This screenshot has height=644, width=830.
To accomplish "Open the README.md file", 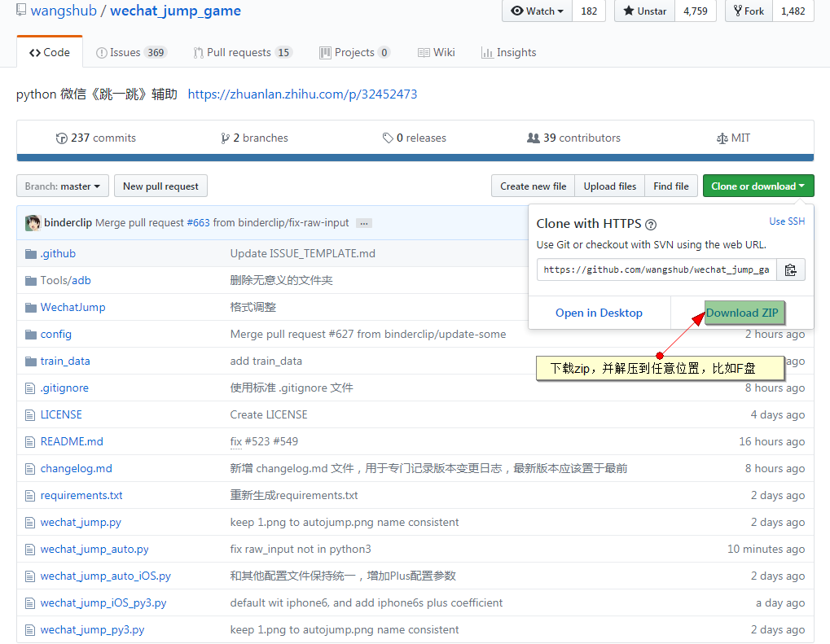I will (72, 441).
